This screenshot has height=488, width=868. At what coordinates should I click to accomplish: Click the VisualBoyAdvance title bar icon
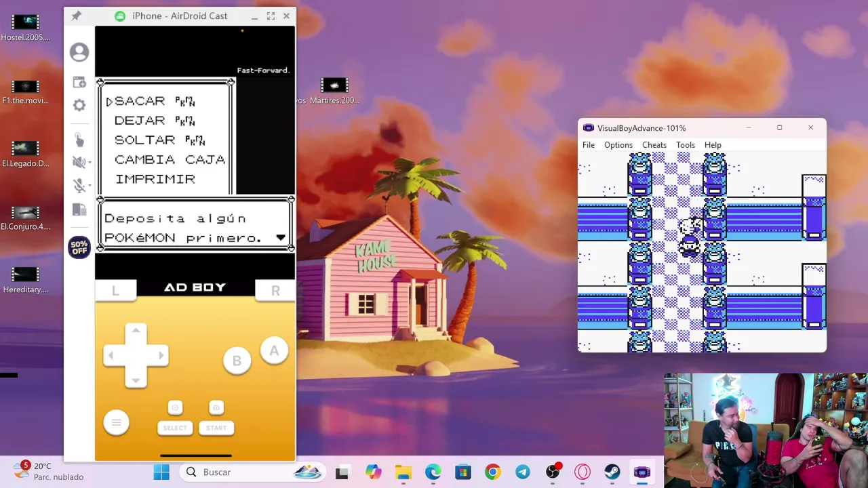[x=589, y=128]
